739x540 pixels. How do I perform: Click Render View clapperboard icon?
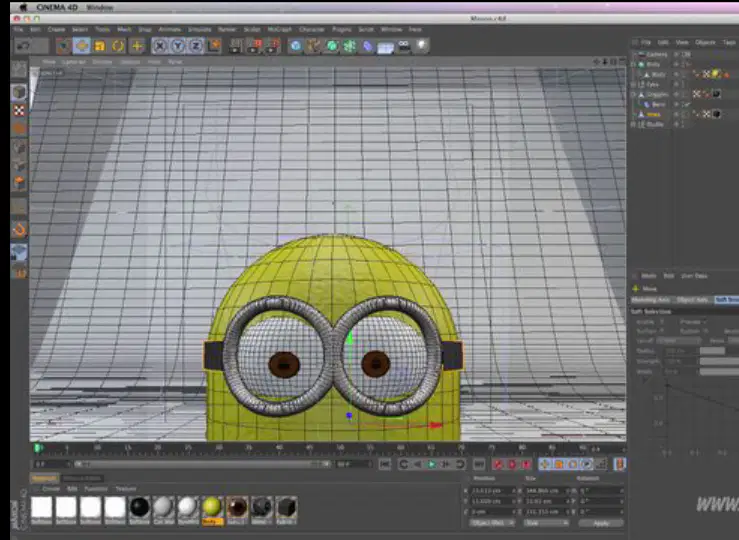coord(236,46)
